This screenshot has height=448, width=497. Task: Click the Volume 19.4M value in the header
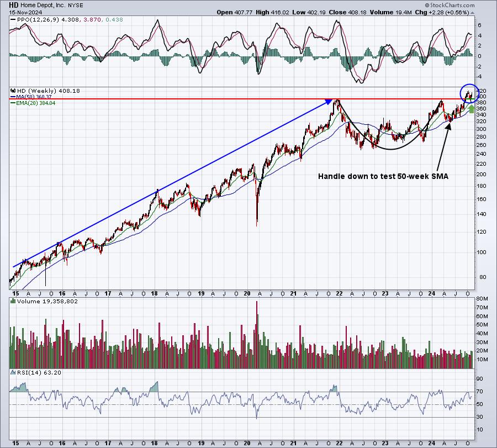coord(390,12)
